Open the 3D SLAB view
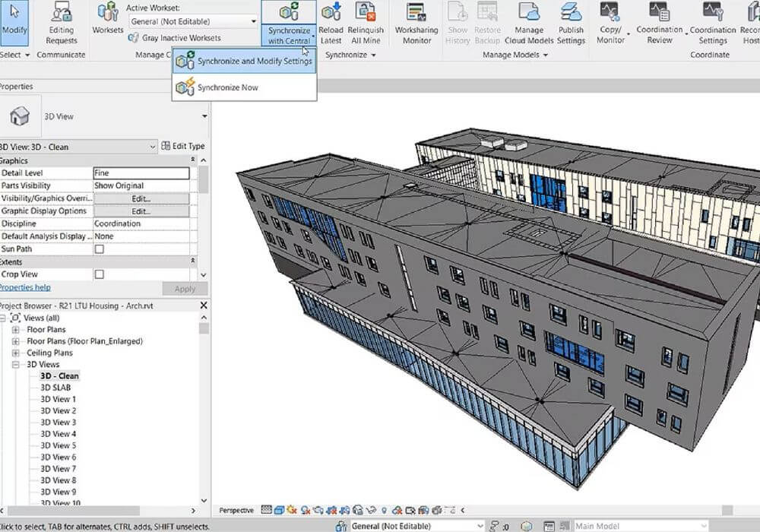This screenshot has height=532, width=760. (x=55, y=388)
